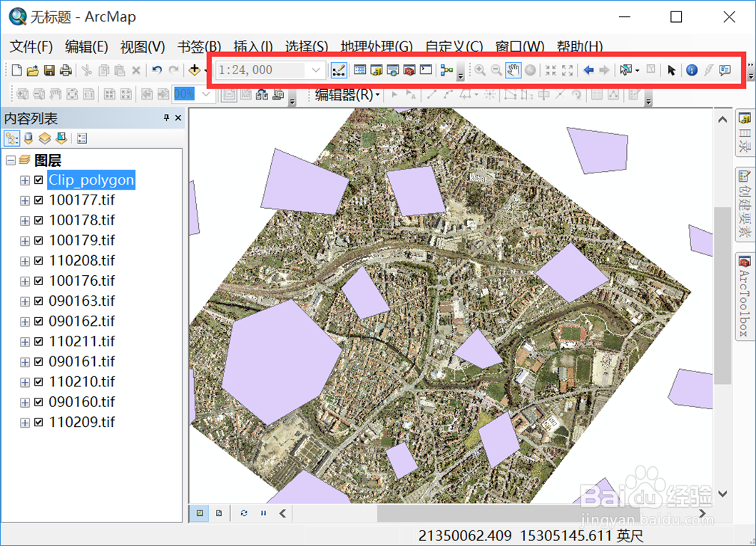Open the Search window icon
Screen dimensions: 756x546
[x=392, y=71]
